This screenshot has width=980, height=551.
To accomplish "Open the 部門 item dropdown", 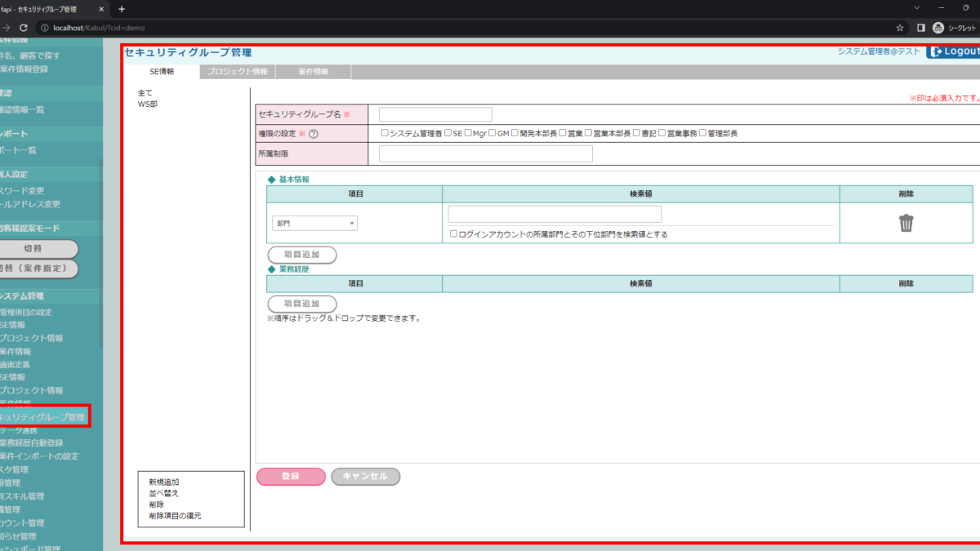I will tap(314, 223).
